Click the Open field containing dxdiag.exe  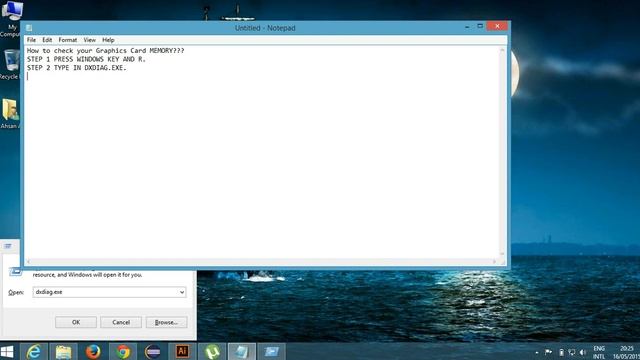[109, 292]
